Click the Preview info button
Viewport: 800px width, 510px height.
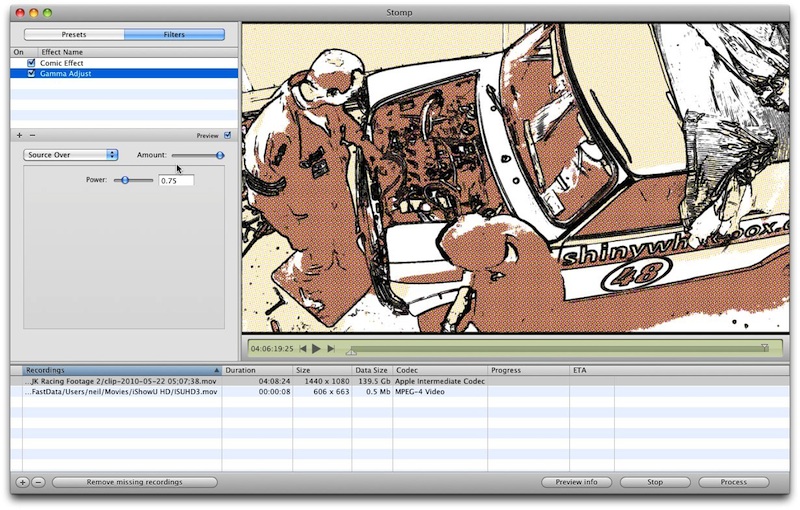576,482
